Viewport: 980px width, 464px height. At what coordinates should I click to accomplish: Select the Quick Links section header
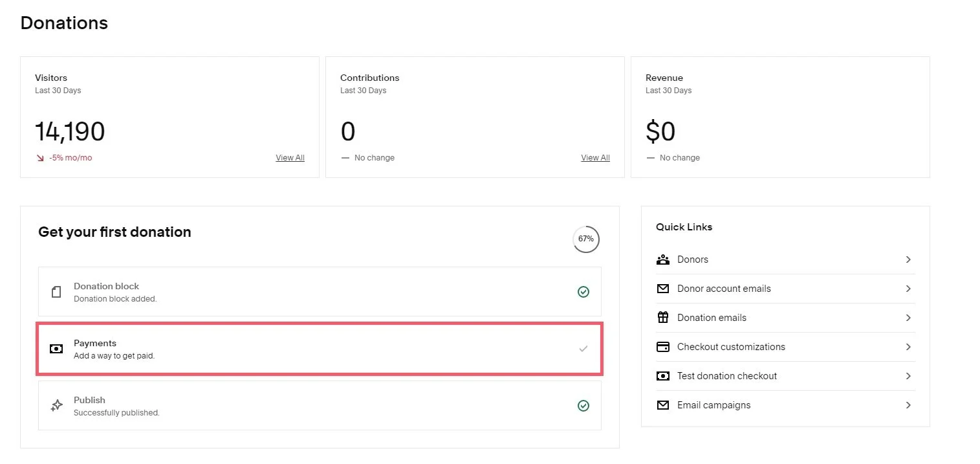[x=684, y=226]
